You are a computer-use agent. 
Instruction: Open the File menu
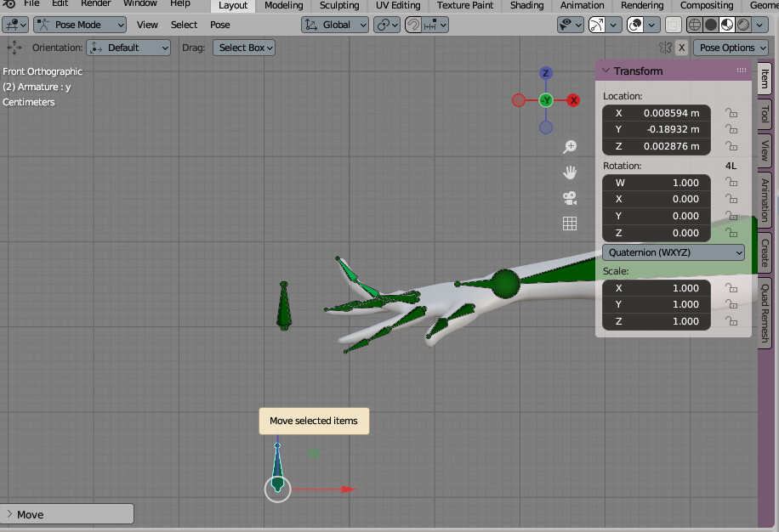coord(31,3)
